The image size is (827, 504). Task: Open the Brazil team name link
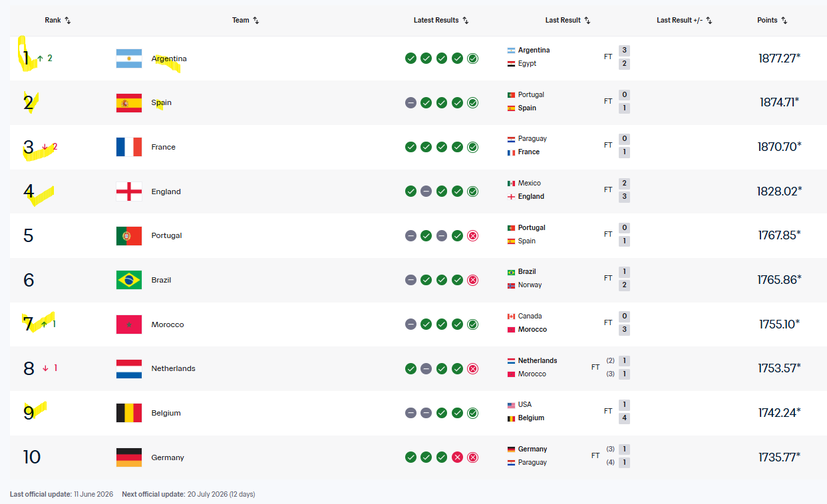tap(161, 280)
